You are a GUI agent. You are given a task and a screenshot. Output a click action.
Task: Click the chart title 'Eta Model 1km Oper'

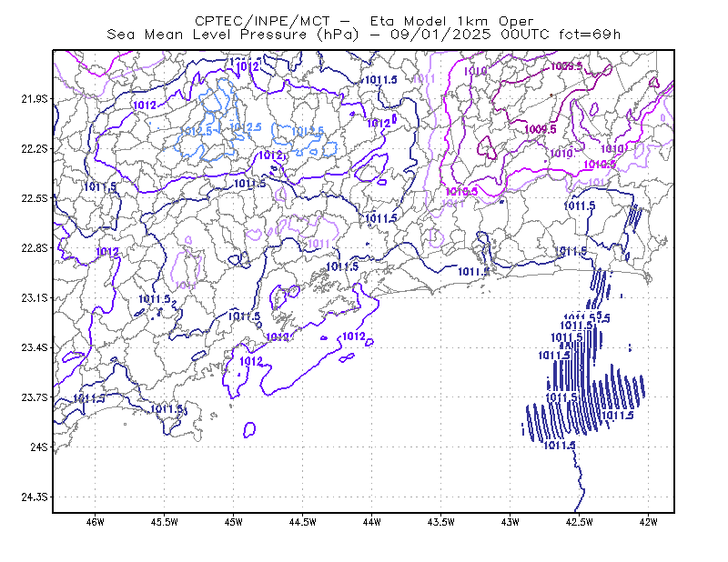point(451,21)
